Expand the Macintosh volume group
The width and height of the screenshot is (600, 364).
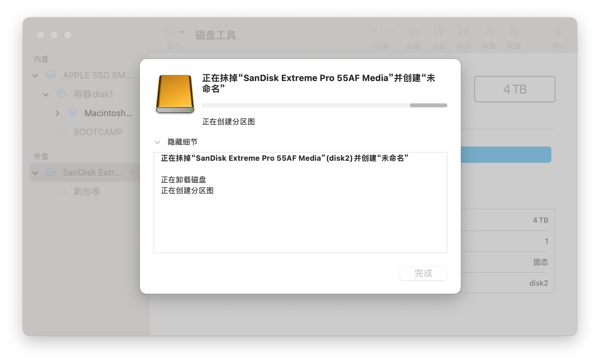57,113
